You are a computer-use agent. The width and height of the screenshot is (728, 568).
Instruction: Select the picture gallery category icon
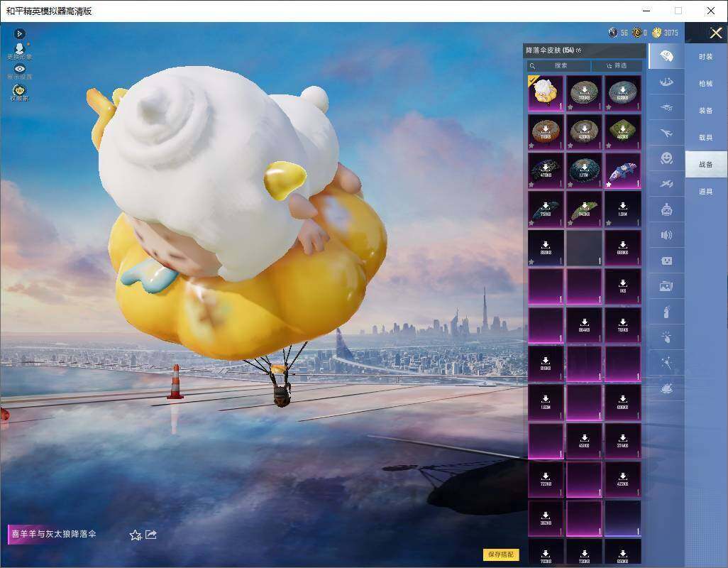click(666, 286)
